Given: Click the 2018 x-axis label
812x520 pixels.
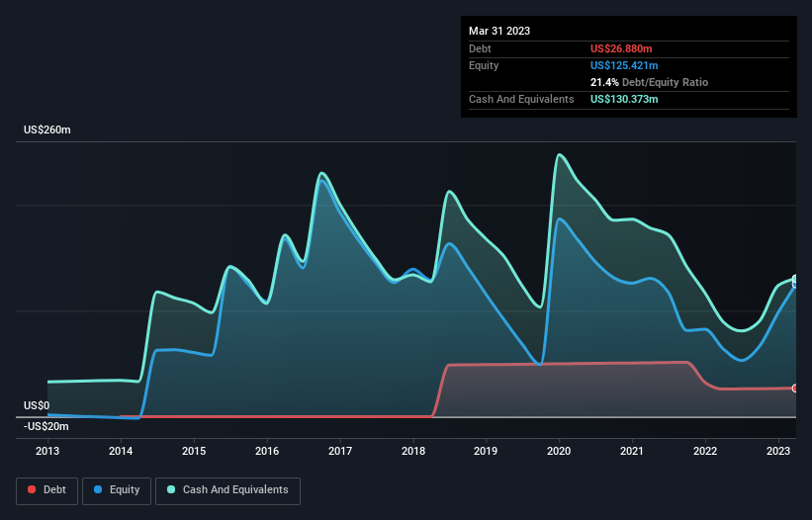Looking at the screenshot, I should click(x=413, y=451).
